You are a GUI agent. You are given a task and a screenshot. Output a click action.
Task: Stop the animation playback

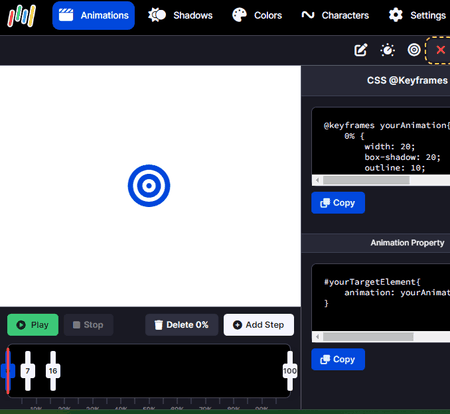pyautogui.click(x=88, y=325)
